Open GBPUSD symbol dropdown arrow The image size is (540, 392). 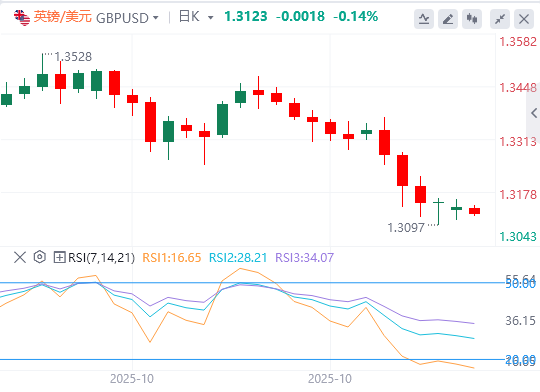156,18
